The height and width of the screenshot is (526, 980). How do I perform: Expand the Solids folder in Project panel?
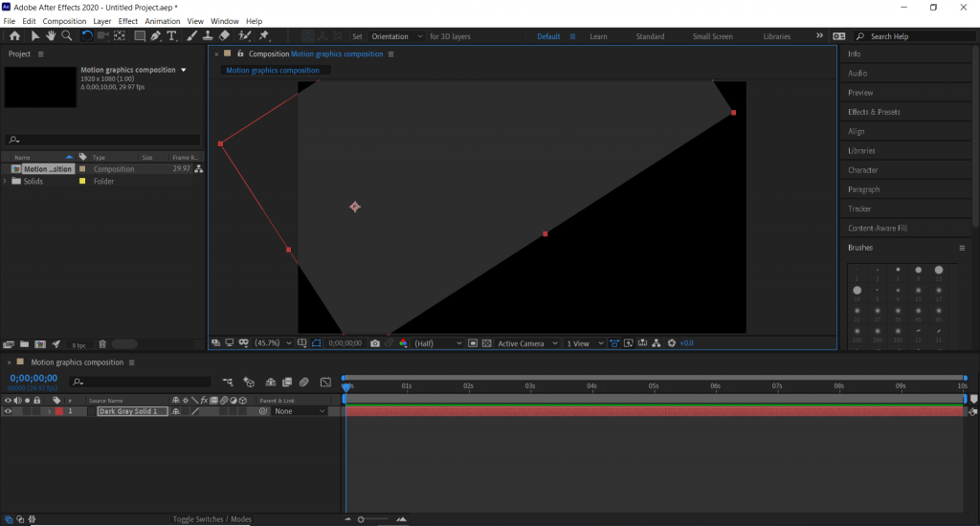[x=6, y=181]
